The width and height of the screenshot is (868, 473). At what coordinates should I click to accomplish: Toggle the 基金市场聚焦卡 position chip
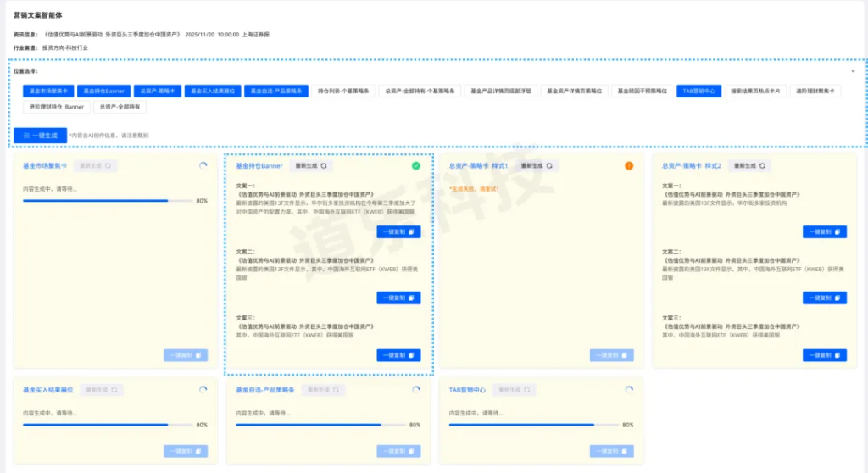pos(47,91)
